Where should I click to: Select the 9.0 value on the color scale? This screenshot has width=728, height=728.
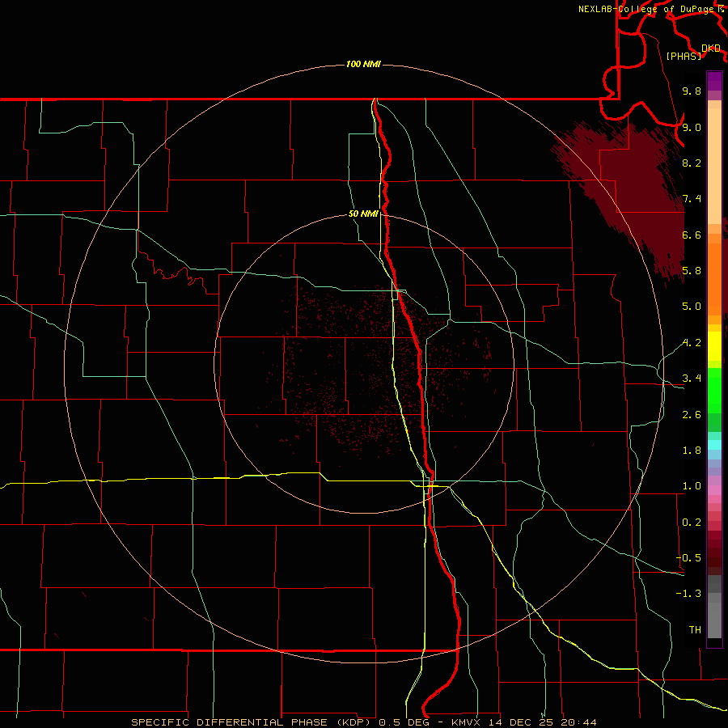(692, 127)
